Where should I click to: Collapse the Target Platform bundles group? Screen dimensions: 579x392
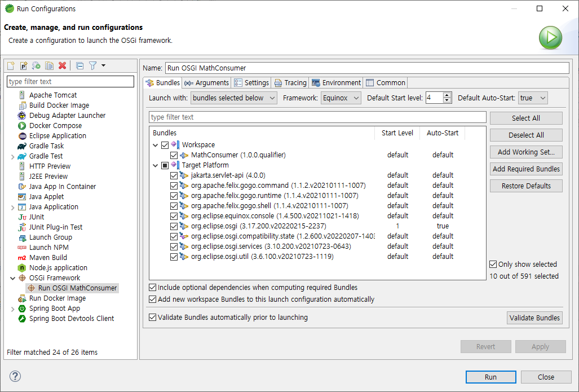pos(156,165)
